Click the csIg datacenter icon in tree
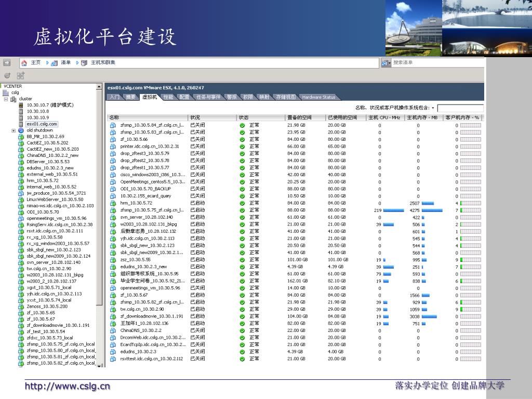 coord(6,92)
